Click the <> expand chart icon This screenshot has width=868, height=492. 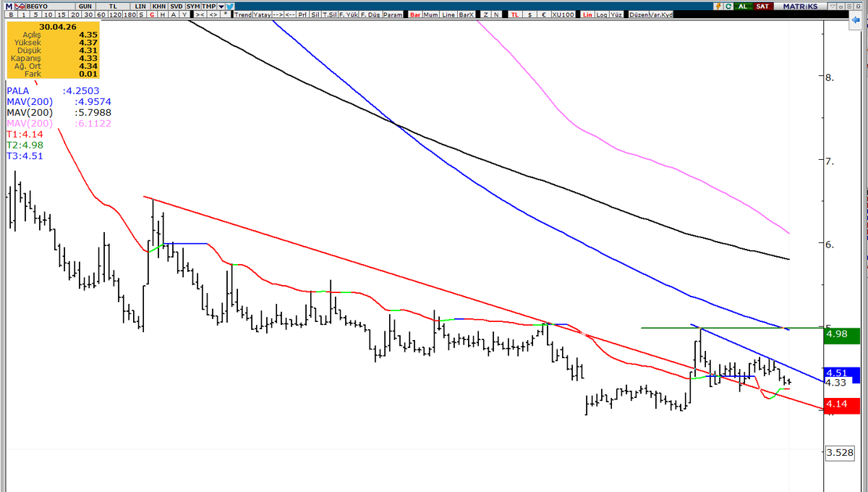[214, 14]
